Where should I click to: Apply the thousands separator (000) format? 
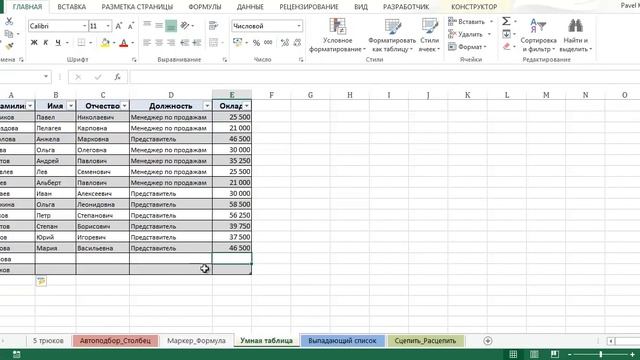(268, 42)
